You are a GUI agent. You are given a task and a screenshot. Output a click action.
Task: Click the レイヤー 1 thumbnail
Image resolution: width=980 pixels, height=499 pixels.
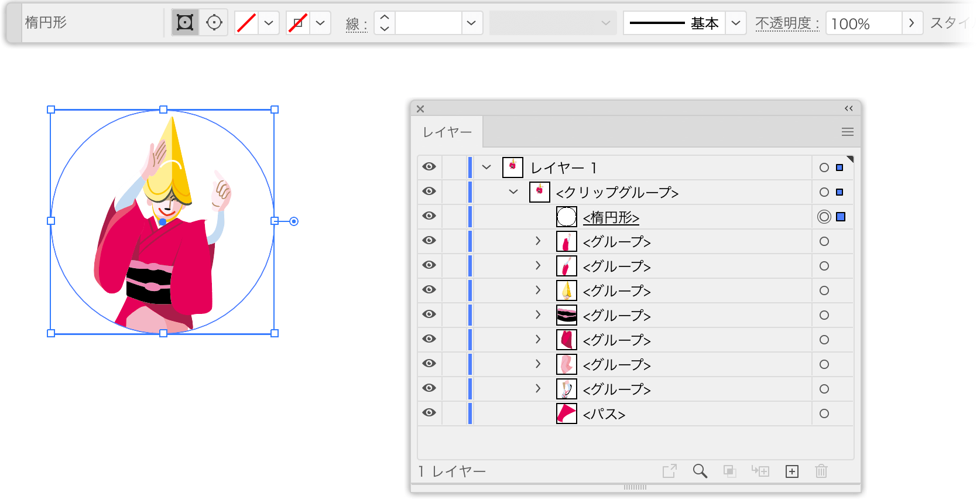point(513,168)
